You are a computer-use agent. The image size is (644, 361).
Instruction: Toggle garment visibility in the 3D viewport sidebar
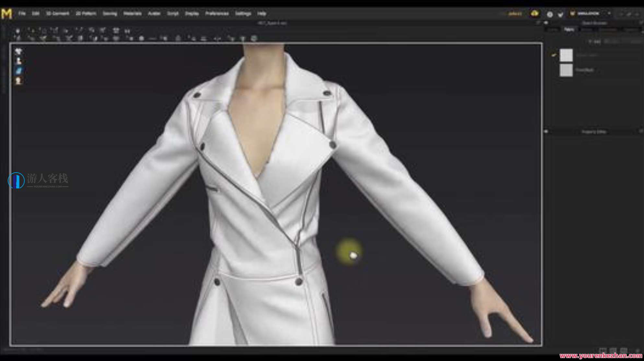(x=18, y=52)
